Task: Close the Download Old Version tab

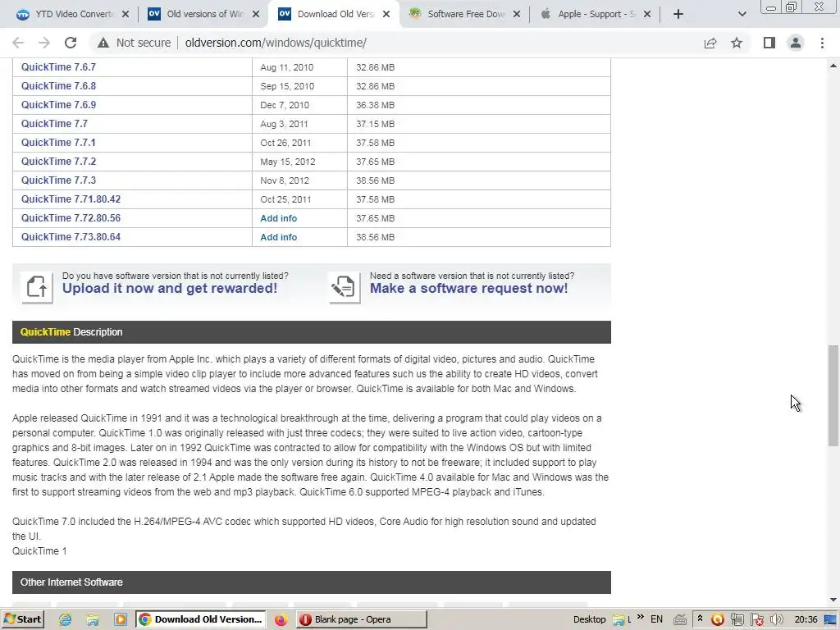Action: 386,14
